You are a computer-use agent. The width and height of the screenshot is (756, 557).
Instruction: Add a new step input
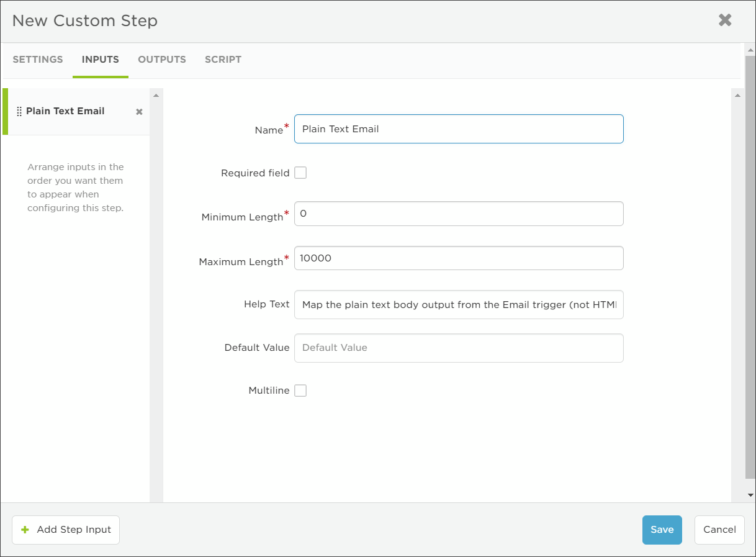point(66,530)
